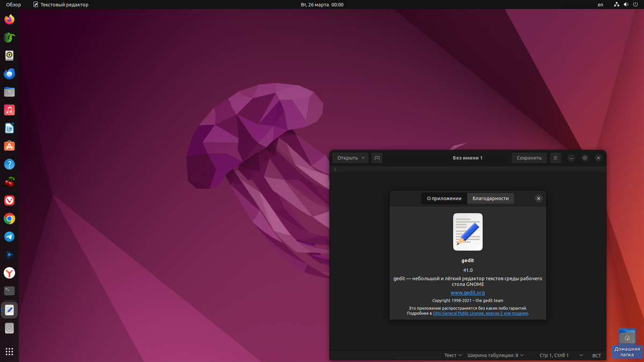Launch Google Chrome from the dock
644x362 pixels.
tap(9, 218)
